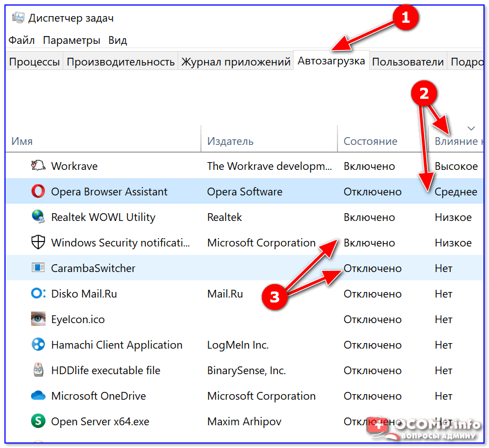Click the 'Отключено' status for Opera Browser Assistant

click(x=372, y=192)
